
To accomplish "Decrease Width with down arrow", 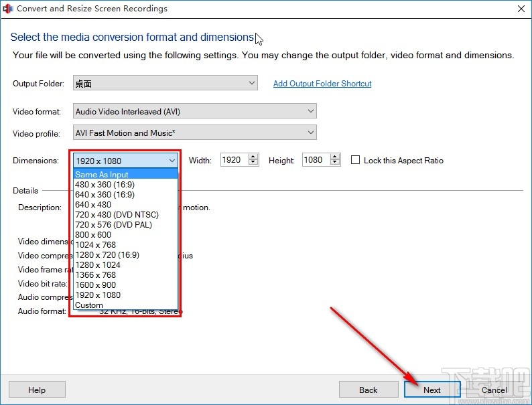I will 253,163.
